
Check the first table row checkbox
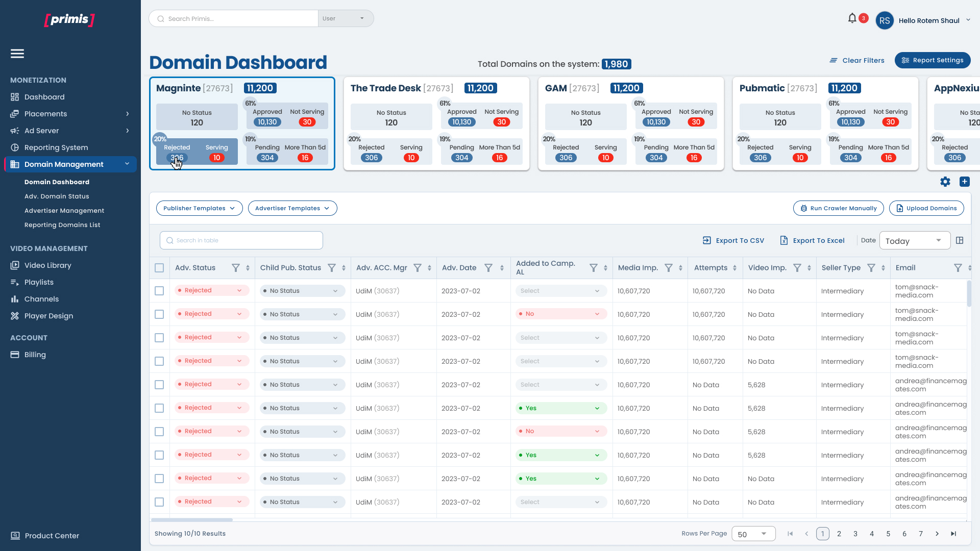(x=159, y=291)
